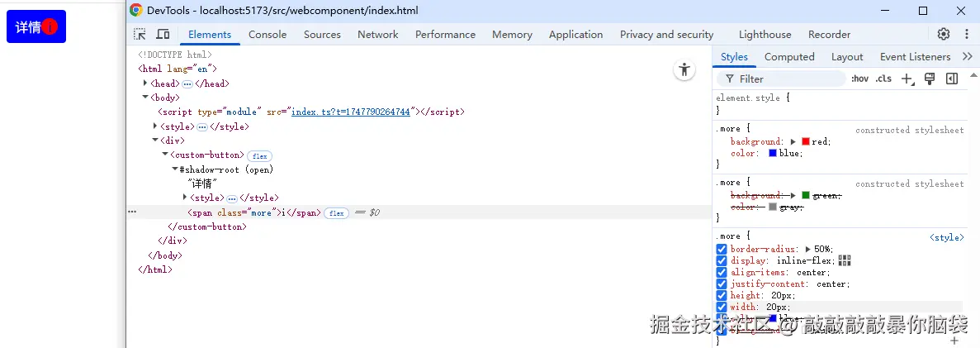The width and height of the screenshot is (980, 348).
Task: Open the red background color swatch
Action: [806, 142]
